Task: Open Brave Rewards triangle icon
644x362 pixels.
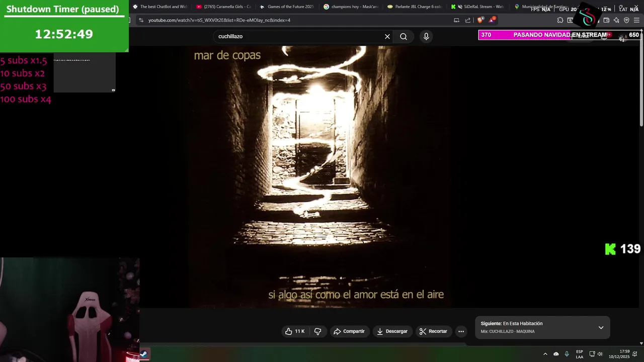Action: pyautogui.click(x=492, y=20)
